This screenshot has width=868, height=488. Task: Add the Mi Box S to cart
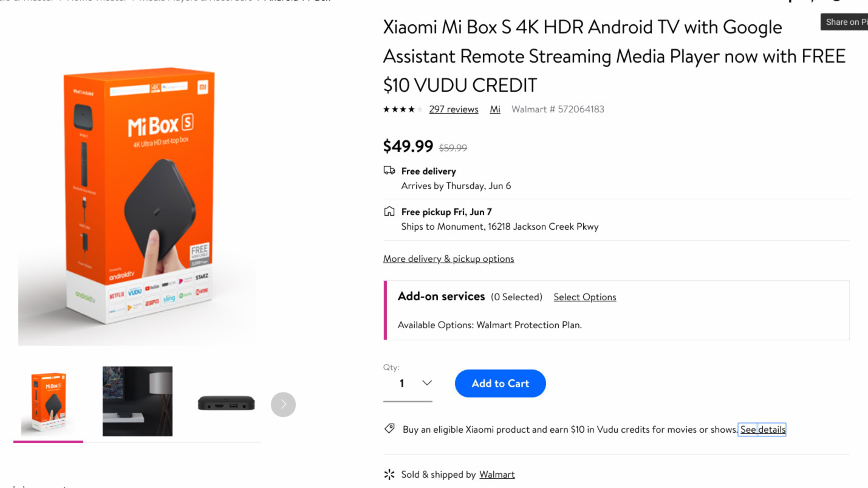500,383
